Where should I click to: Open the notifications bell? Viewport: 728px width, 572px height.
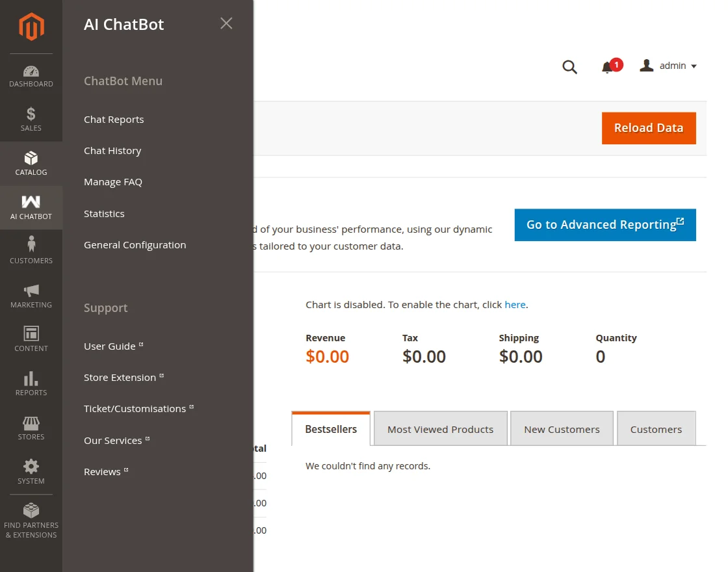608,67
